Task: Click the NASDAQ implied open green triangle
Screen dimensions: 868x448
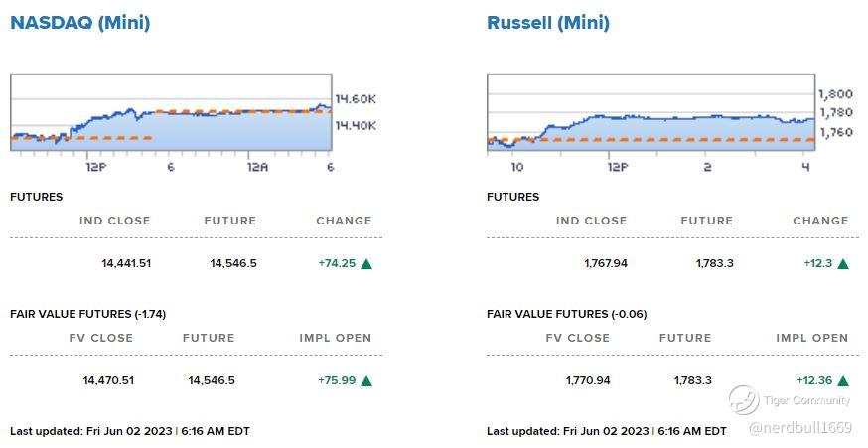Action: click(366, 381)
